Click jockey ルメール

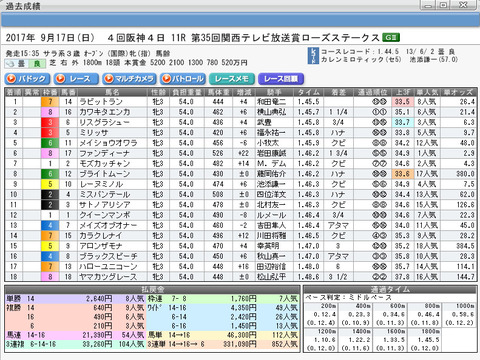coord(271,215)
